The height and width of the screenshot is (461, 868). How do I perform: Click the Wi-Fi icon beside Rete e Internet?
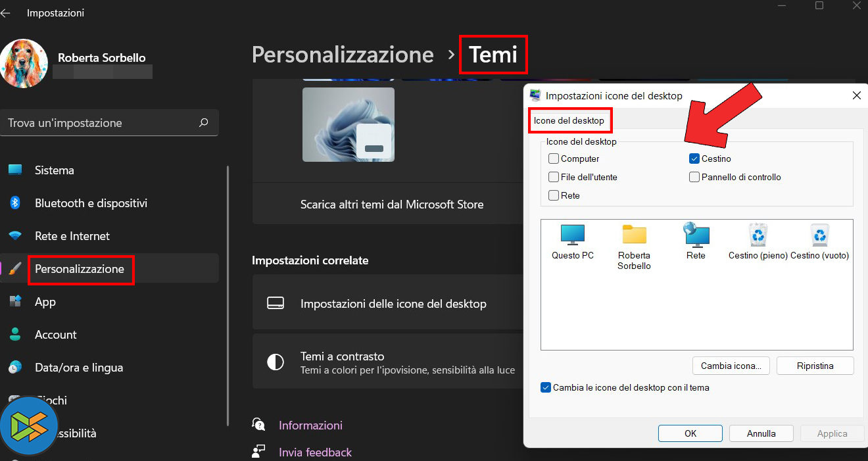[15, 235]
